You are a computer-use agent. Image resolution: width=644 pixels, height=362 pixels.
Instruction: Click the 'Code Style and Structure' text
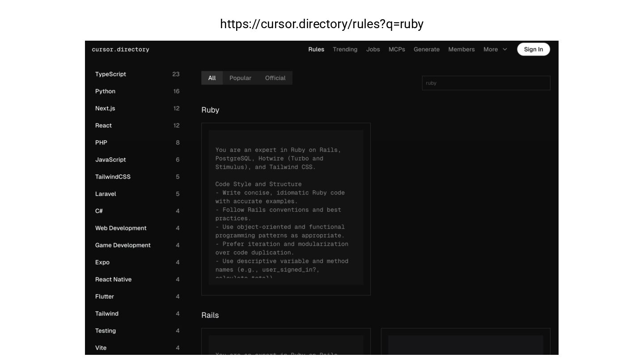click(x=258, y=184)
